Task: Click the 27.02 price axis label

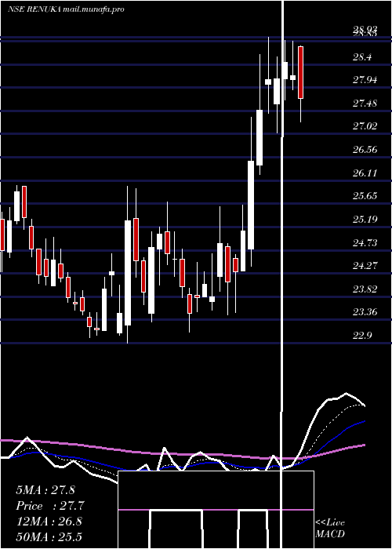Action: tap(365, 126)
